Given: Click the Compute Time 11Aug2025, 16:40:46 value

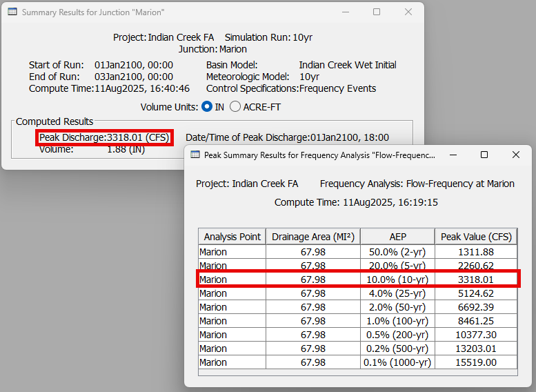Looking at the screenshot, I should (142, 88).
